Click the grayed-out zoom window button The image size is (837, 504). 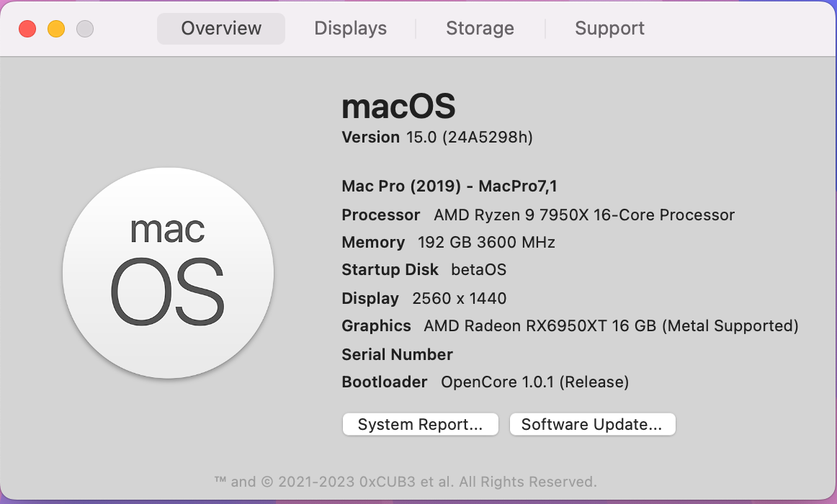click(85, 29)
